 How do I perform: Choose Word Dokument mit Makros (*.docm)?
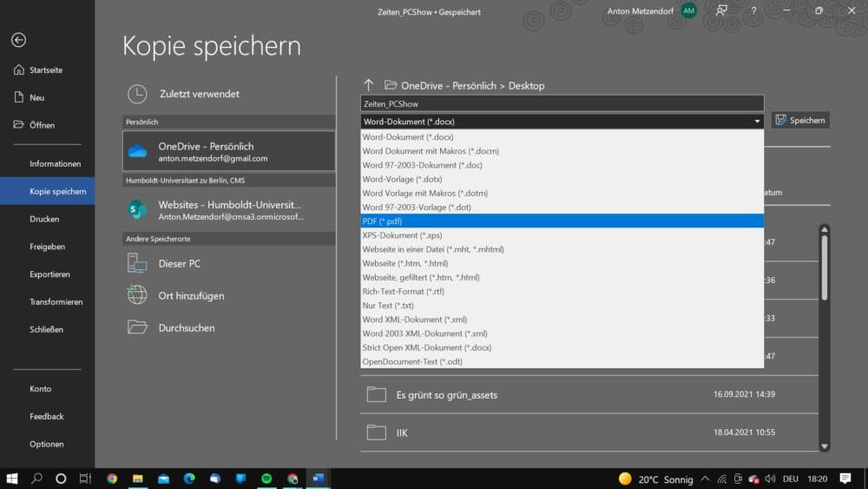click(562, 150)
